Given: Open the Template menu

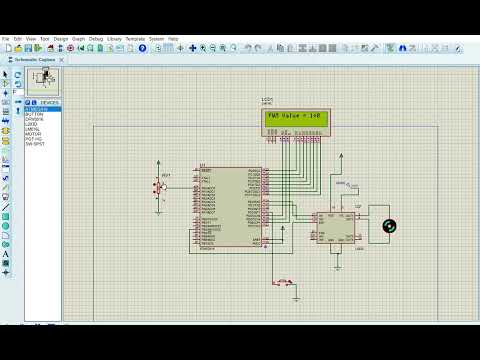Looking at the screenshot, I should pos(135,39).
